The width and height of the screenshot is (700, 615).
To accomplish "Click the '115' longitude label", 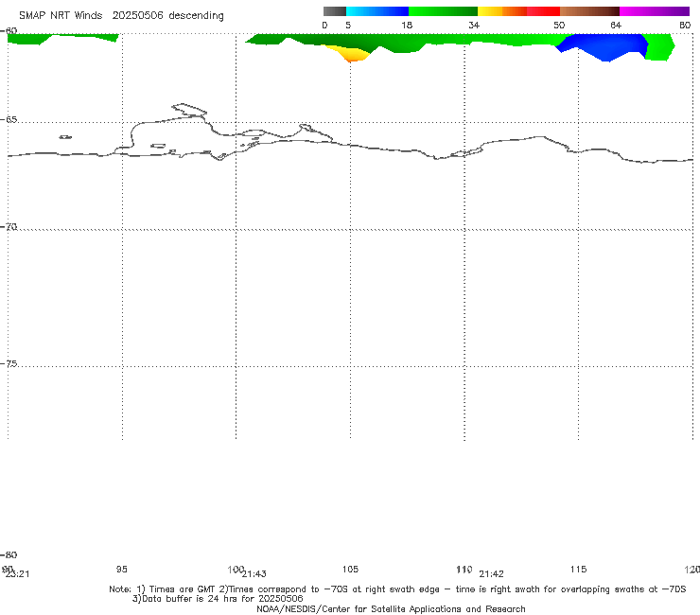I will [x=579, y=569].
